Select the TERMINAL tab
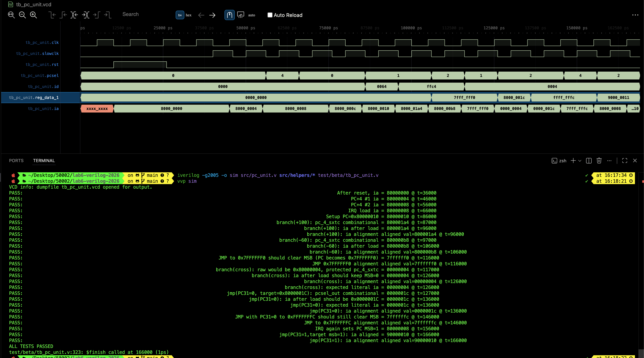This screenshot has width=644, height=358. coord(44,161)
